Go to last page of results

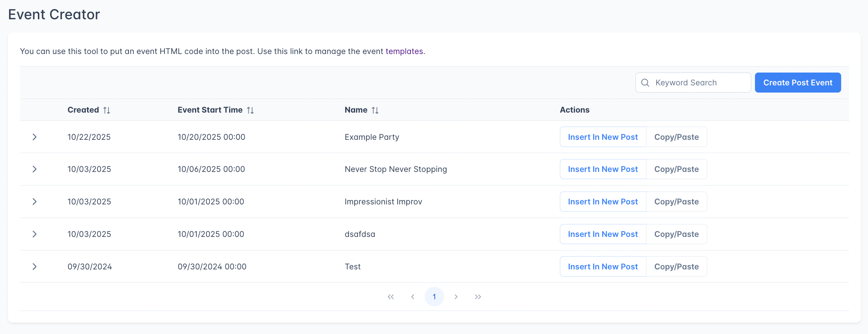(x=478, y=297)
